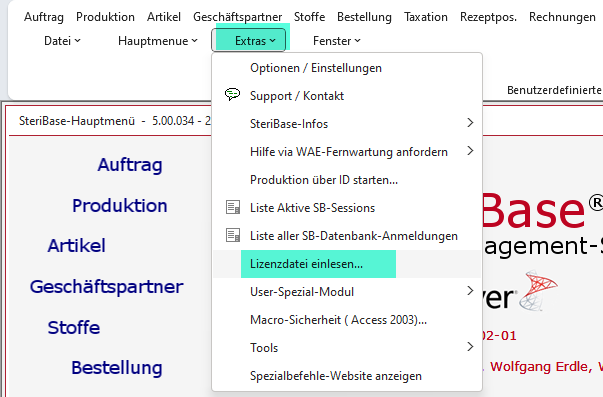Image resolution: width=603 pixels, height=397 pixels.
Task: Open the Datei dropdown menu
Action: tap(62, 41)
